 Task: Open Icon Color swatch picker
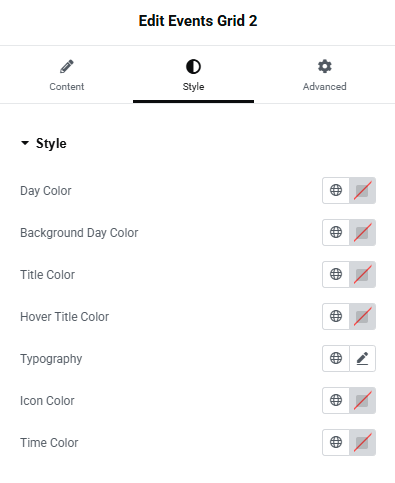coord(362,400)
